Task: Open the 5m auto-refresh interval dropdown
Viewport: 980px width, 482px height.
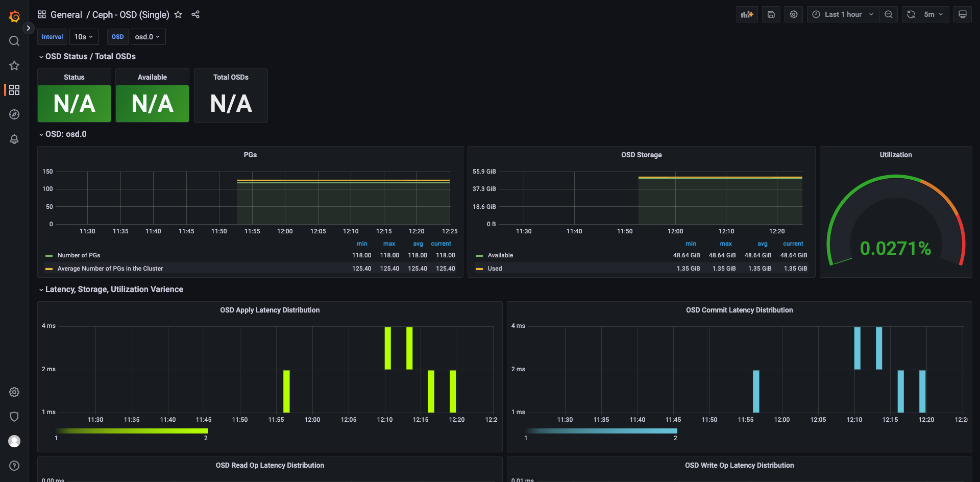Action: [934, 14]
